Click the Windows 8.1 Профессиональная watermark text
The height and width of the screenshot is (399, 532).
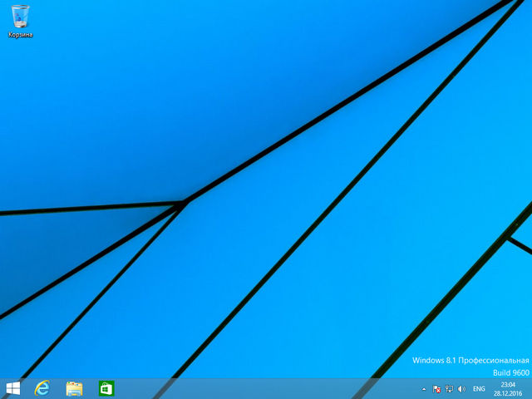[470, 361]
